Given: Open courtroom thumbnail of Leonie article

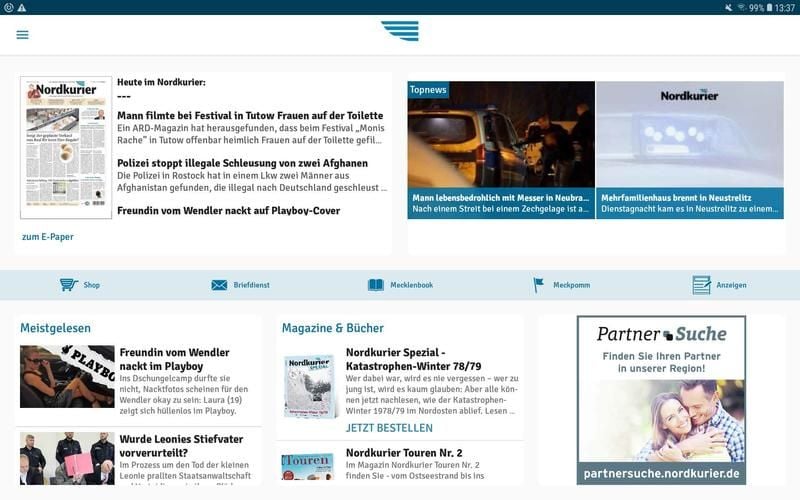Looking at the screenshot, I should click(67, 458).
